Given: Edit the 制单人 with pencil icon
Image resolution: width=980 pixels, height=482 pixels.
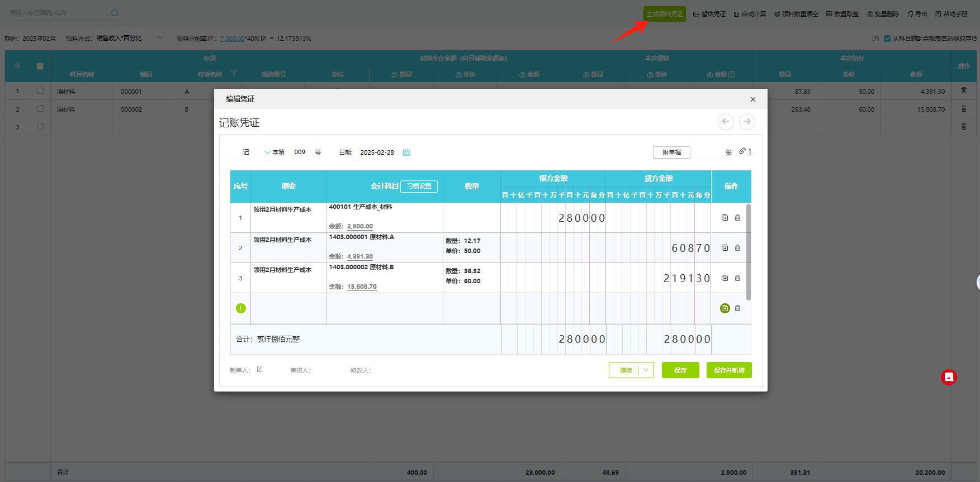Looking at the screenshot, I should [x=259, y=369].
